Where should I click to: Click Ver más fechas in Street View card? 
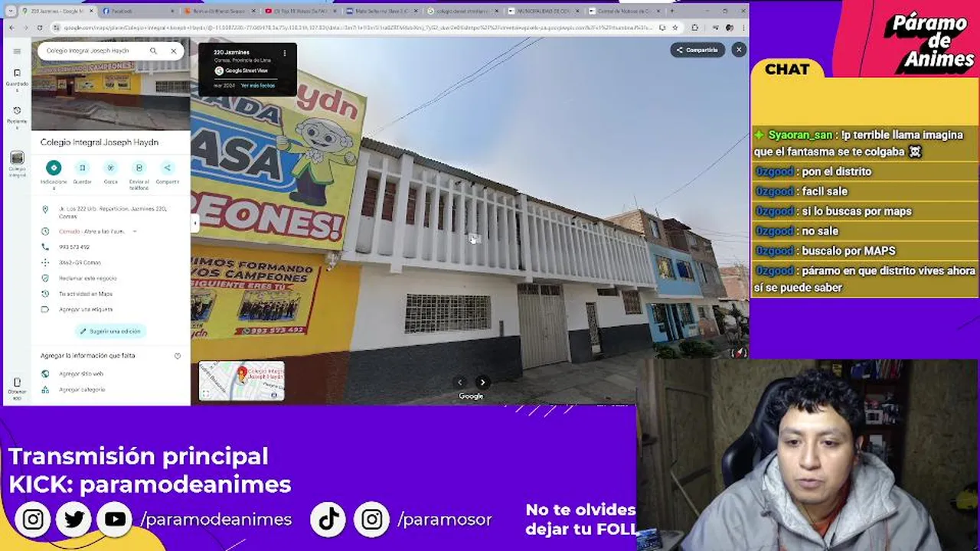pos(258,86)
